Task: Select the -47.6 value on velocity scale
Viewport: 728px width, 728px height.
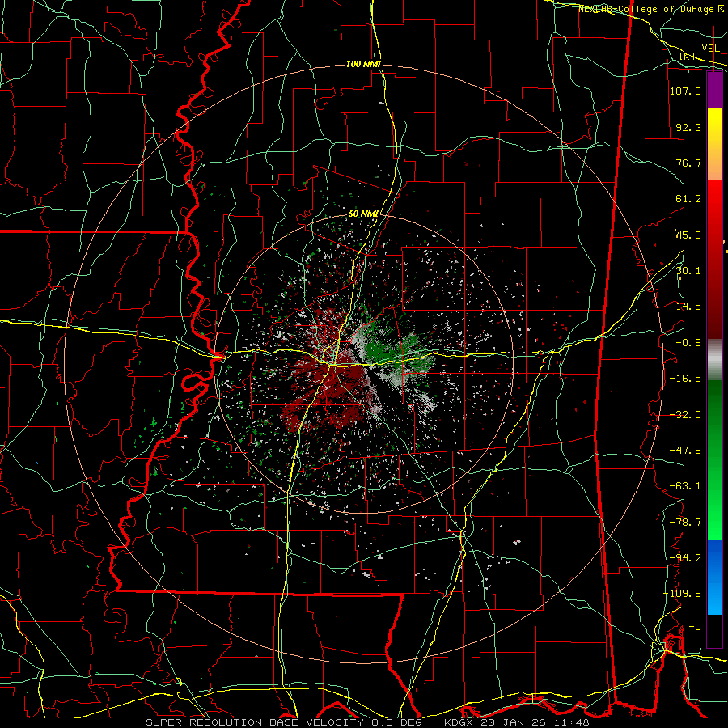Action: point(685,451)
